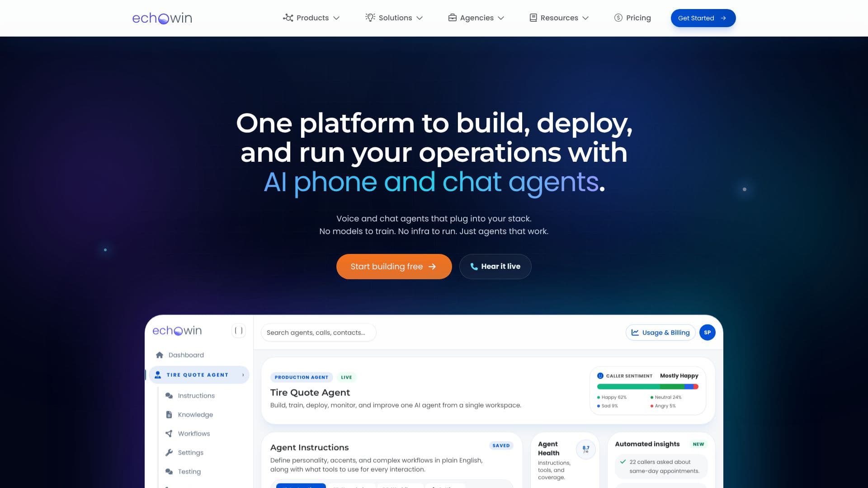The width and height of the screenshot is (868, 488).
Task: Click the LIVE status badge
Action: 346,377
